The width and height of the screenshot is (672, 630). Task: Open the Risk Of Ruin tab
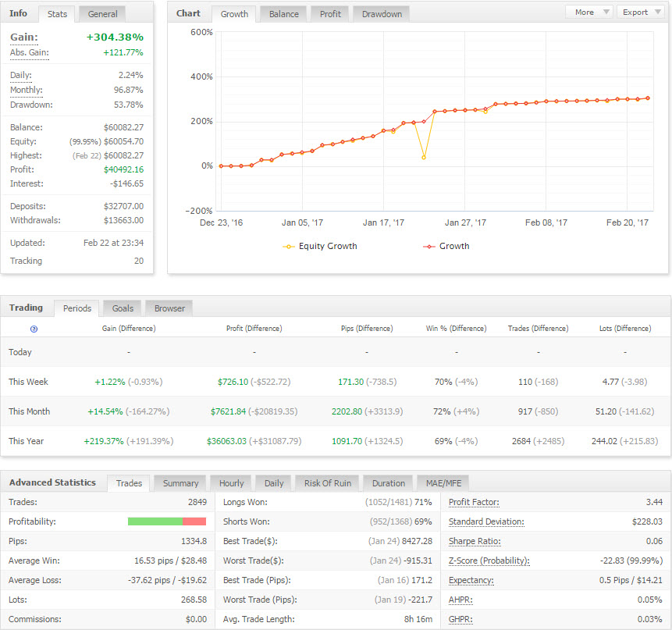tap(328, 483)
